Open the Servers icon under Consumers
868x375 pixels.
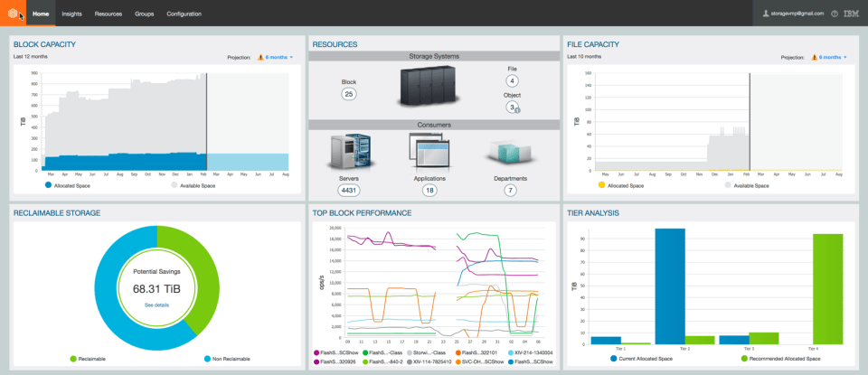[349, 151]
